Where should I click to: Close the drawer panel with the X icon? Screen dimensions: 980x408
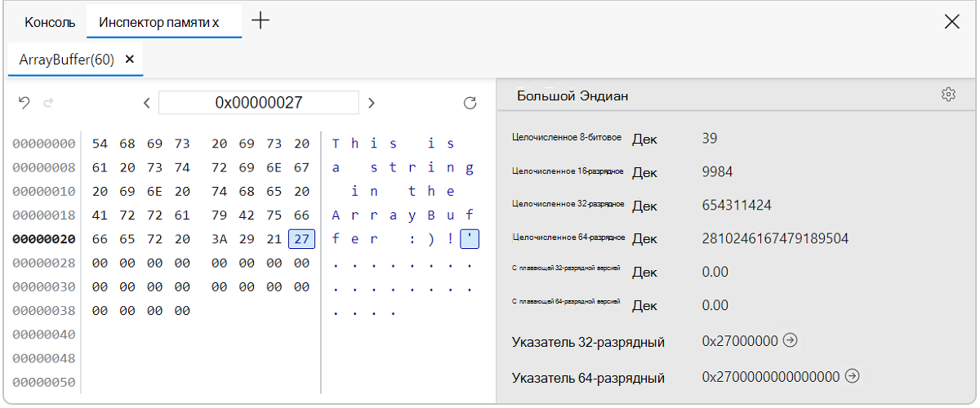[951, 22]
